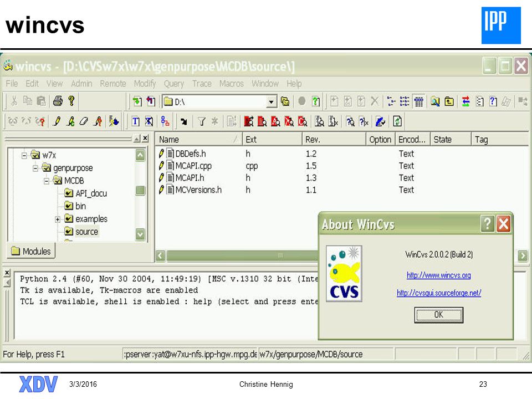Viewport: 532px width, 399px height.
Task: Close the output console pane with its X
Action: (7, 273)
